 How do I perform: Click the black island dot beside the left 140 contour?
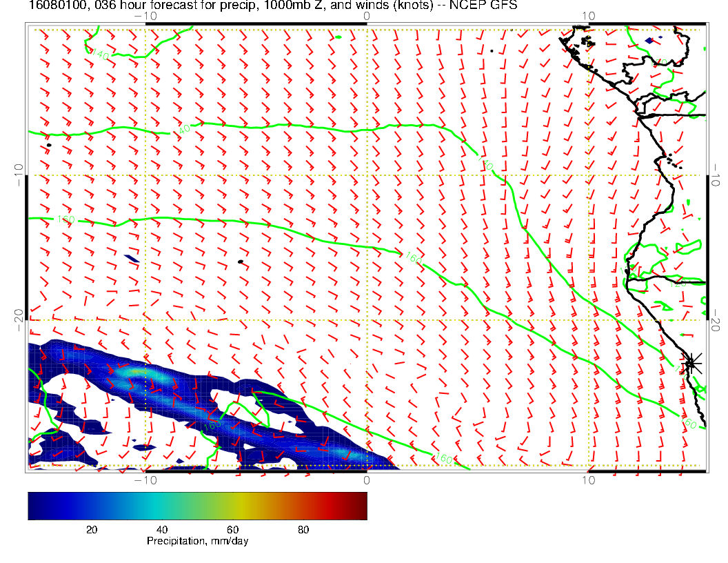coord(49,145)
